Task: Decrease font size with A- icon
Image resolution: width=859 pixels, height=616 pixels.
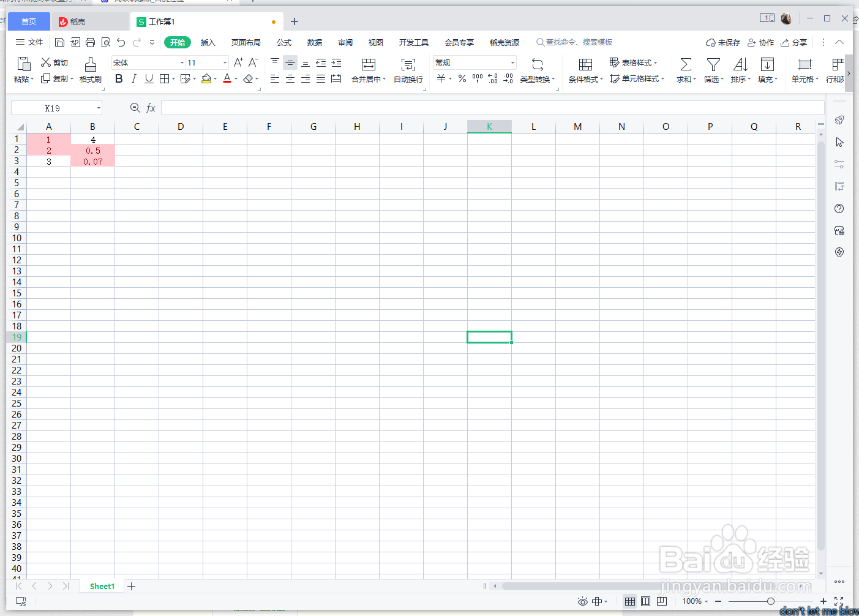Action: pos(253,62)
